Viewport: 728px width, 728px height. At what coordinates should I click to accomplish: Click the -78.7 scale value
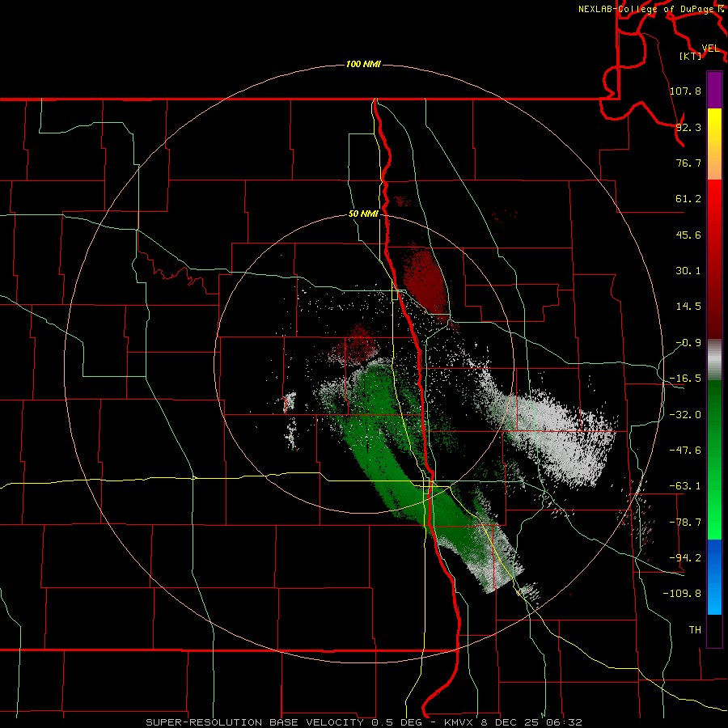click(x=685, y=523)
